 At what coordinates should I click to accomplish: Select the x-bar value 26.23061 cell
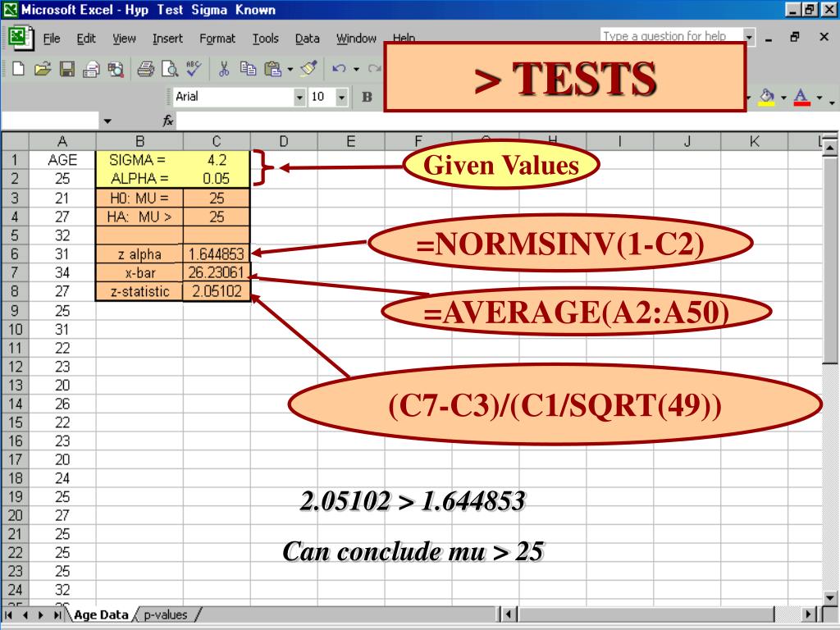point(217,272)
